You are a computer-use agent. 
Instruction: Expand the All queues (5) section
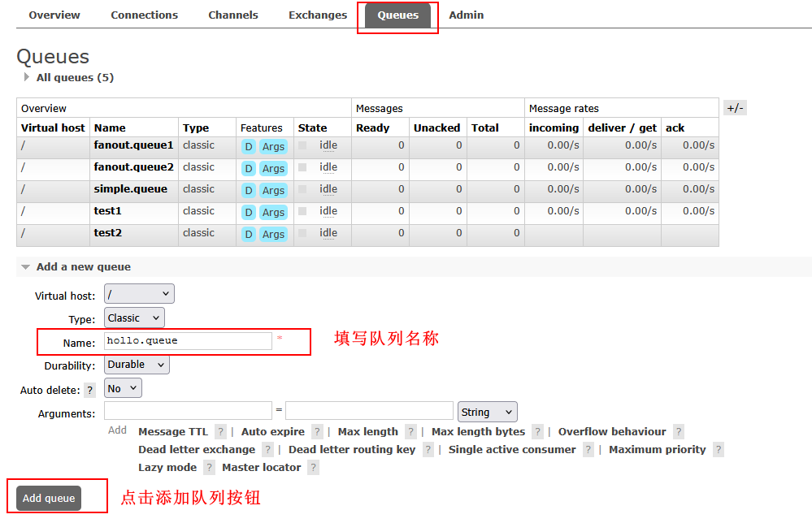click(74, 78)
